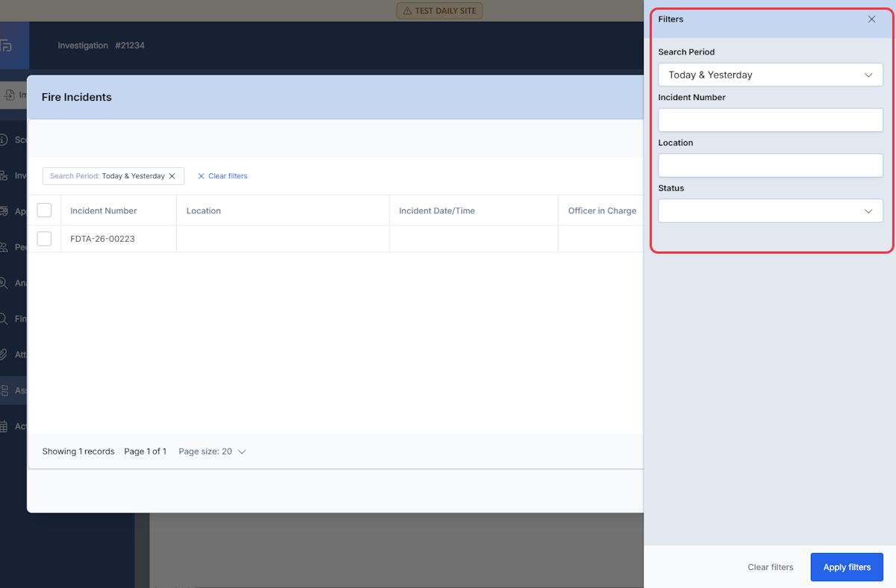Check the box for incident FDTA-26-00223
Viewport: 896px width, 588px height.
click(44, 239)
